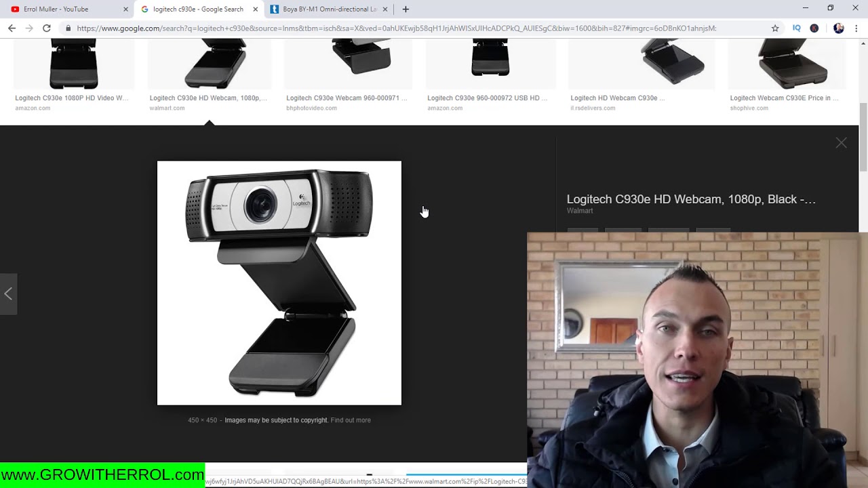Image resolution: width=868 pixels, height=488 pixels.
Task: Click shophive.com source link
Action: click(x=749, y=108)
